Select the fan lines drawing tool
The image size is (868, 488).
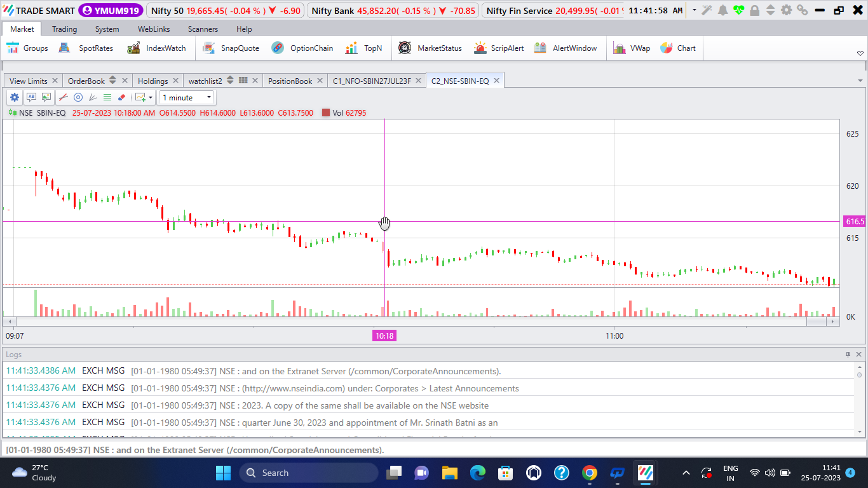tap(93, 97)
